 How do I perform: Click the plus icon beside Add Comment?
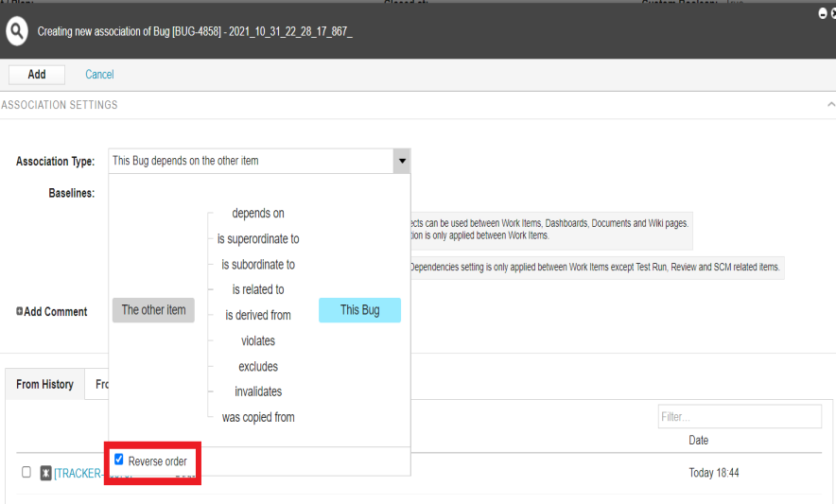point(20,312)
